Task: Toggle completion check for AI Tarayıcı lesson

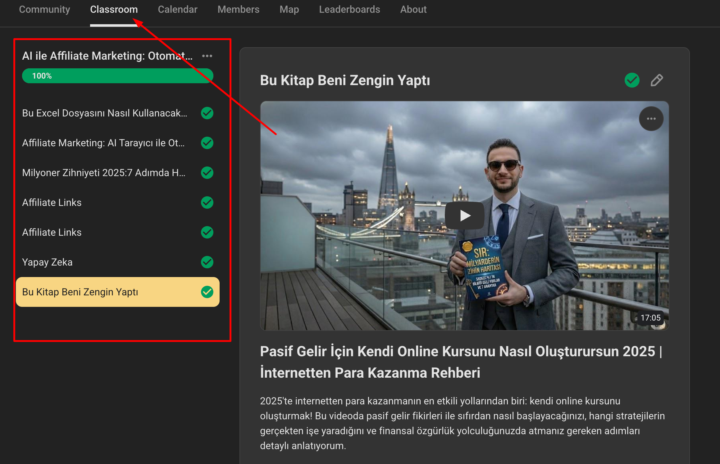Action: tap(207, 143)
